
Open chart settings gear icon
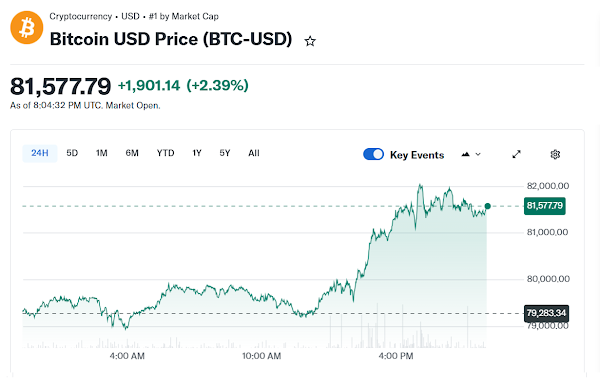pos(555,154)
